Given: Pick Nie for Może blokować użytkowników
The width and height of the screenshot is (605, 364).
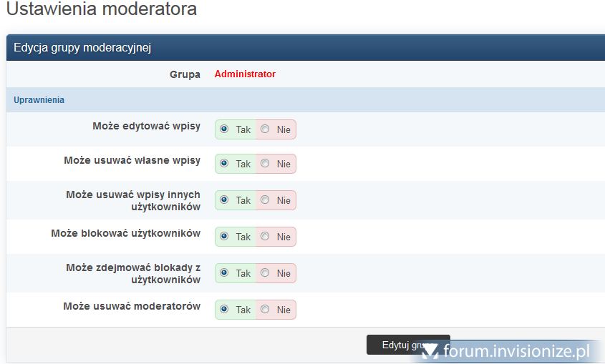Looking at the screenshot, I should pyautogui.click(x=265, y=237).
